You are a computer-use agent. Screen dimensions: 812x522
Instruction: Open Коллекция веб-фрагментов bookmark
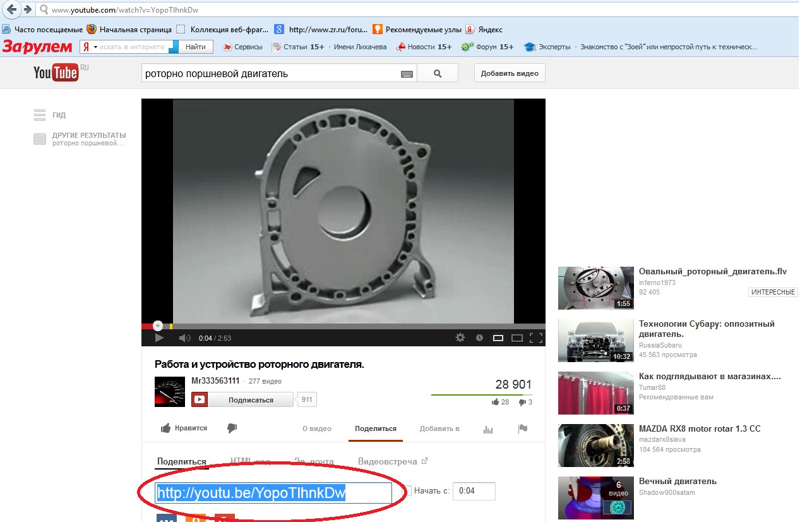[x=223, y=29]
